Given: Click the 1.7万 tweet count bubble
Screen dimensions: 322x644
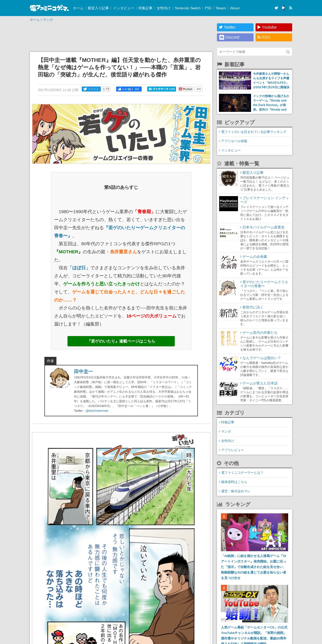Looking at the screenshot, I should [106, 89].
